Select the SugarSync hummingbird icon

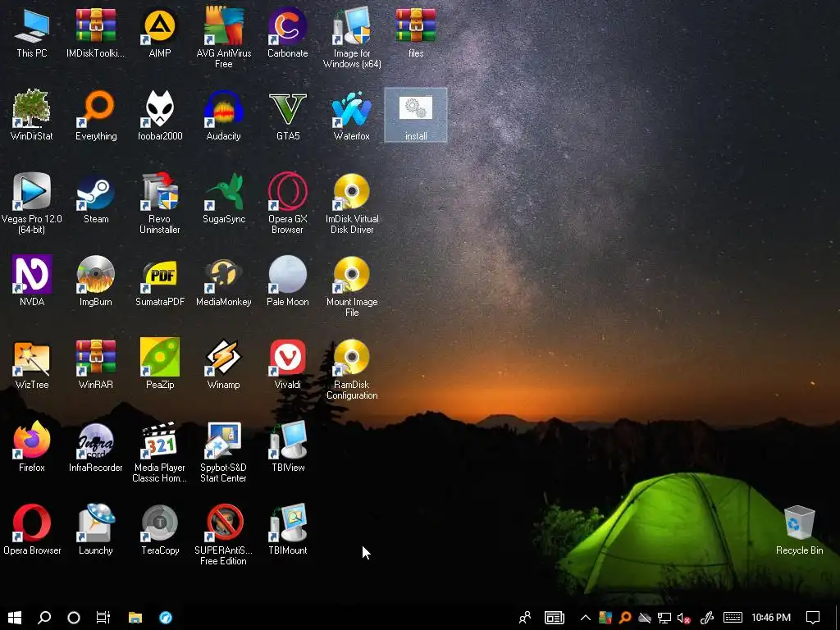224,191
